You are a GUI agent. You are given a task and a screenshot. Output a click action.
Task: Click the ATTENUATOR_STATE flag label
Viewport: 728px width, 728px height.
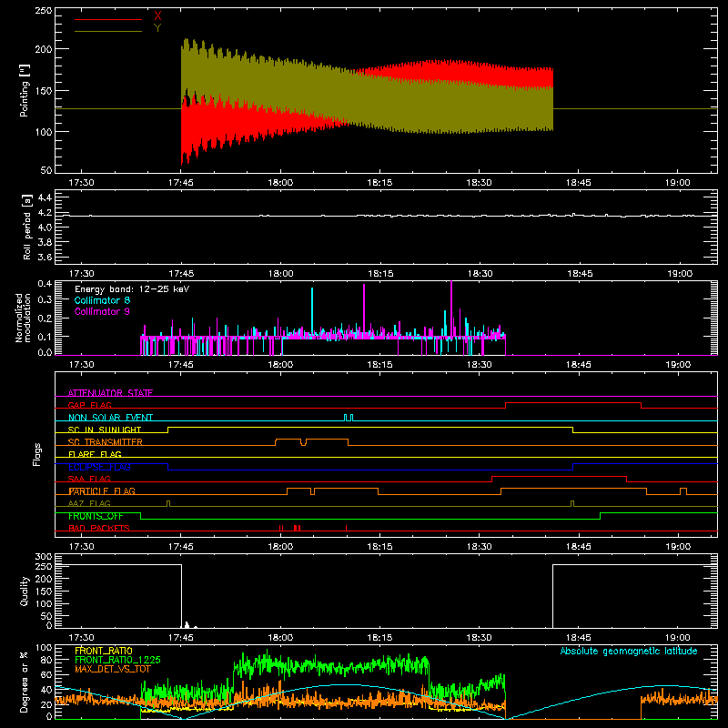[110, 393]
